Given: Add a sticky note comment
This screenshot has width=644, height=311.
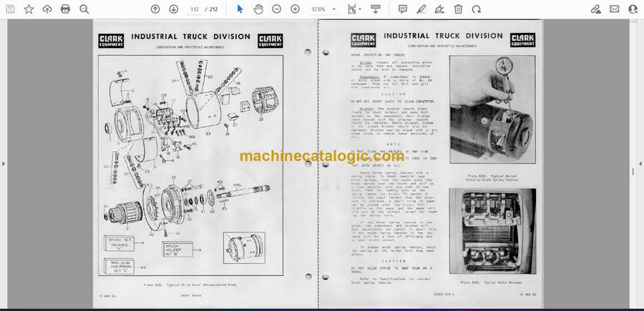Looking at the screenshot, I should pyautogui.click(x=403, y=9).
